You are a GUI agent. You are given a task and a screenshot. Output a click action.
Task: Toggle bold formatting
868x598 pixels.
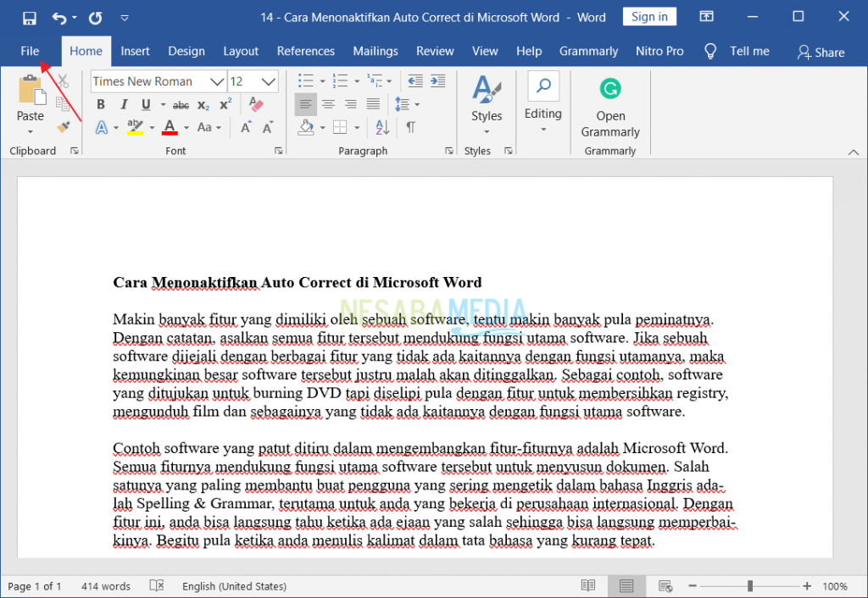(100, 104)
